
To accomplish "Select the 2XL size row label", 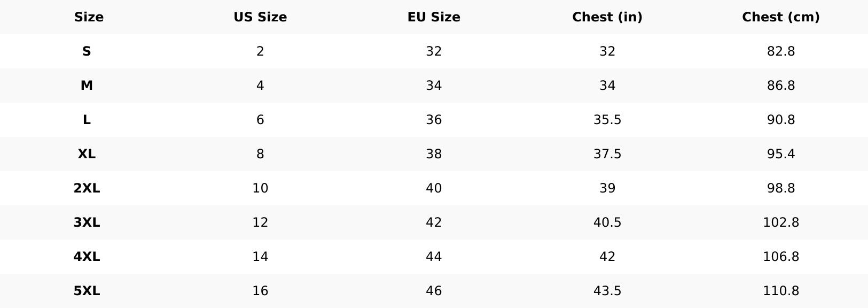I will point(87,188).
